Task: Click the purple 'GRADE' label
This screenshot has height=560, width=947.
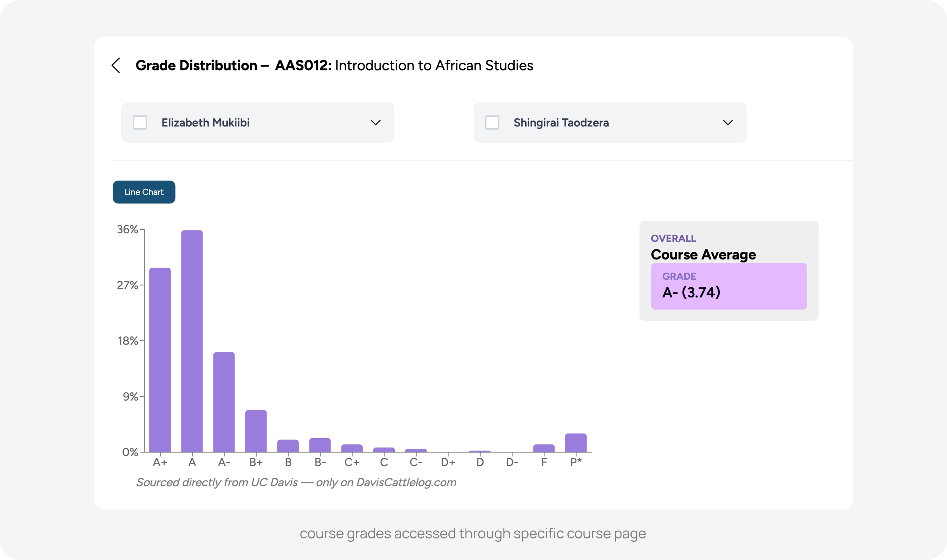Action: point(679,276)
